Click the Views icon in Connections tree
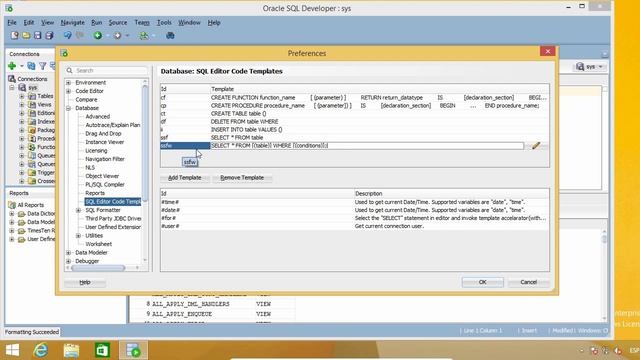 [32, 104]
